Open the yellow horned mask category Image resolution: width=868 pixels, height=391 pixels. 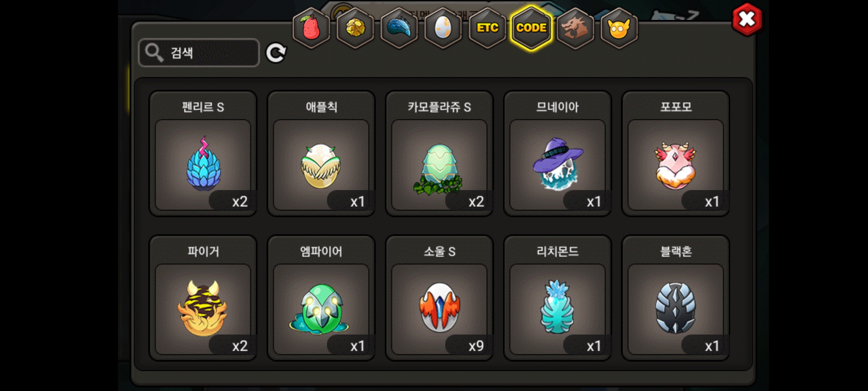pos(619,28)
